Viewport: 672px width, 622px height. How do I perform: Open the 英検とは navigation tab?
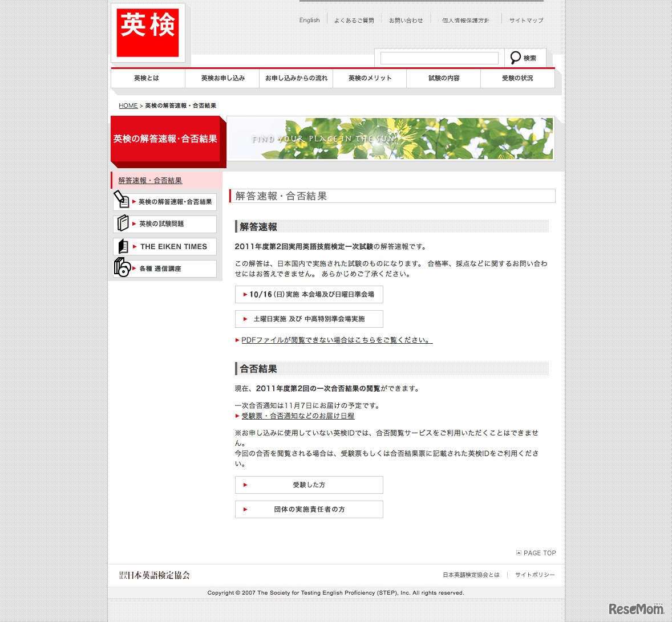point(147,78)
